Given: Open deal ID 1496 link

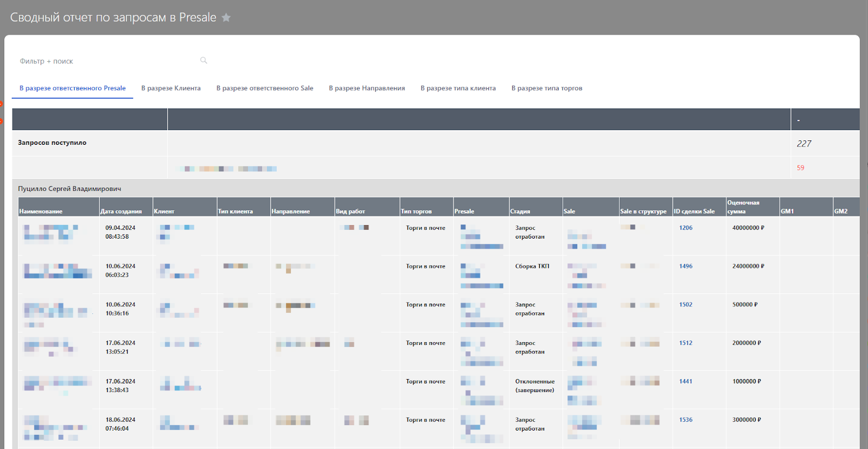Looking at the screenshot, I should click(x=686, y=266).
